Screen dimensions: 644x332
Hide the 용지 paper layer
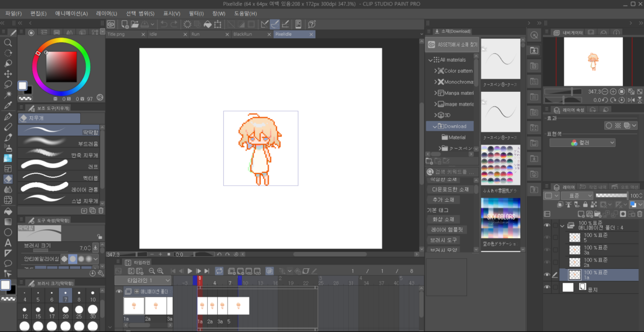coord(547,287)
